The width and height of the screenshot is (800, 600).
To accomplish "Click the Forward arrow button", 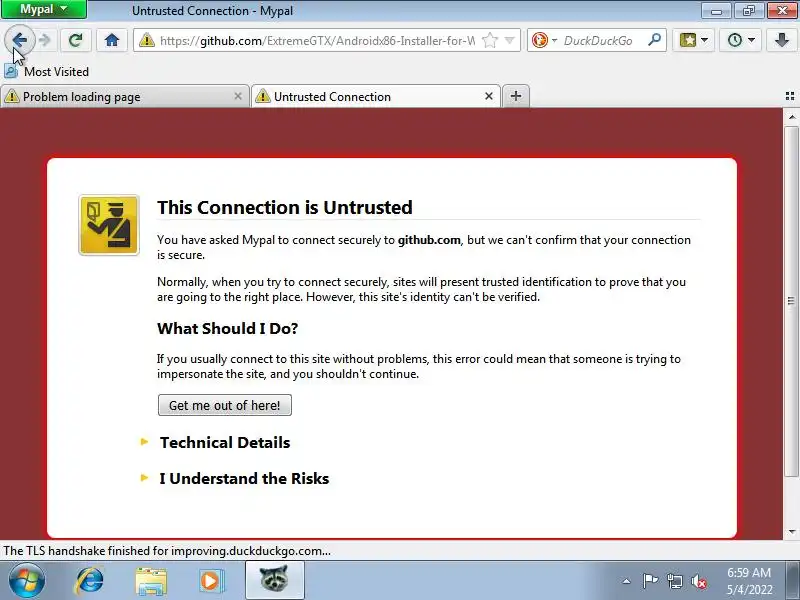I will pyautogui.click(x=45, y=40).
